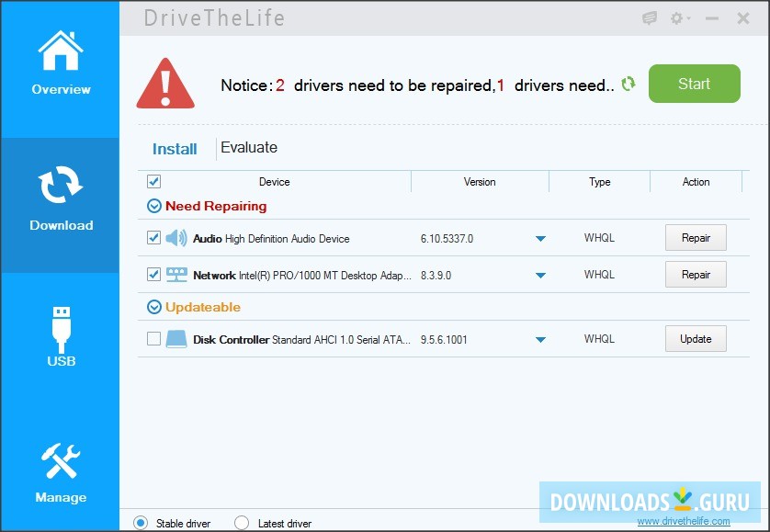The width and height of the screenshot is (770, 532).
Task: Uncheck the Audio High Definition Audio Device
Action: 153,237
